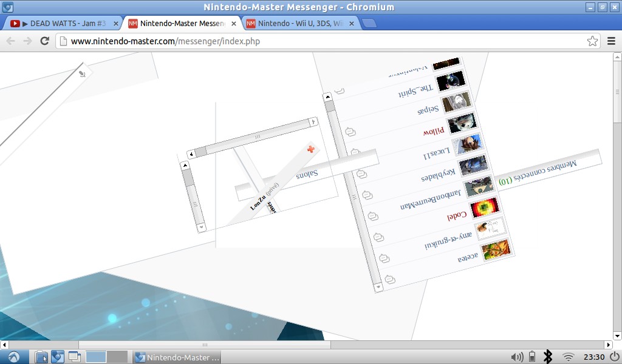Screen dimensions: 622x364
Task: Click the amy-et-gruikui avatar image
Action: tap(490, 228)
